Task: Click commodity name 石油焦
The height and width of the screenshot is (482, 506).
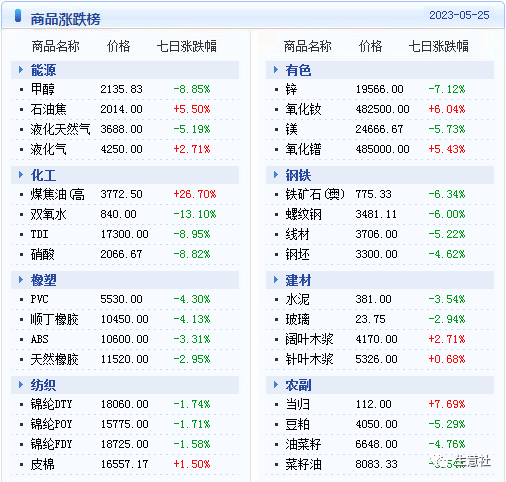Action: pyautogui.click(x=48, y=109)
